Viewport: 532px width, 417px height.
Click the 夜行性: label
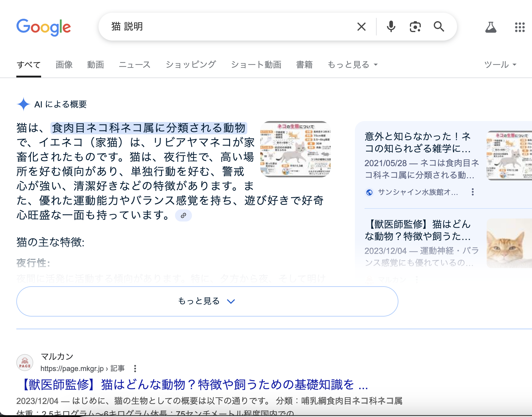[x=33, y=263]
